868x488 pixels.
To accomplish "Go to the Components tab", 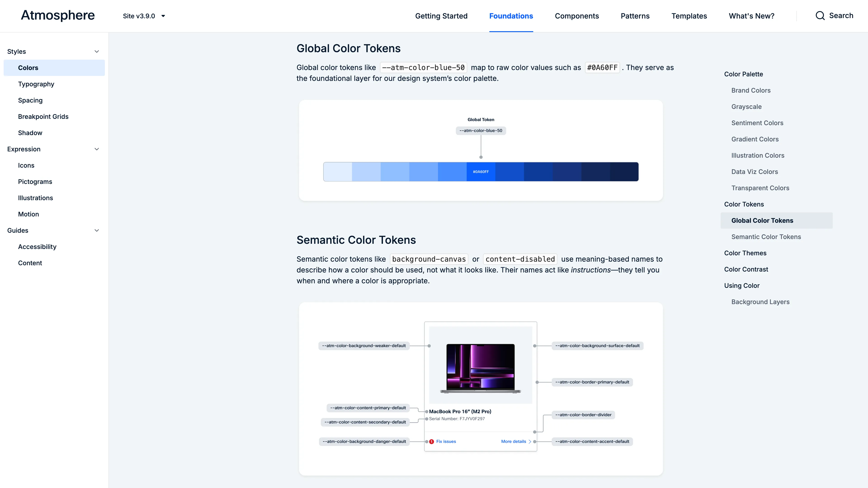I will (x=577, y=16).
